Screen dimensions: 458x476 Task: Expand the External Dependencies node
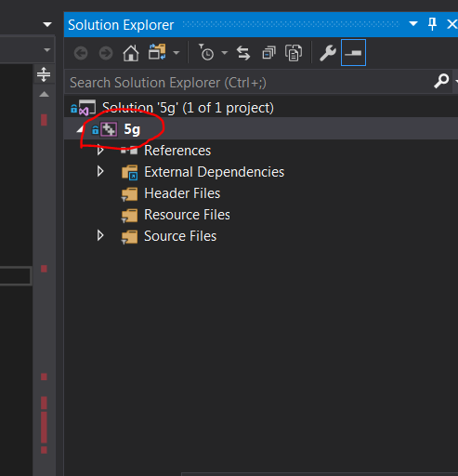(x=100, y=171)
